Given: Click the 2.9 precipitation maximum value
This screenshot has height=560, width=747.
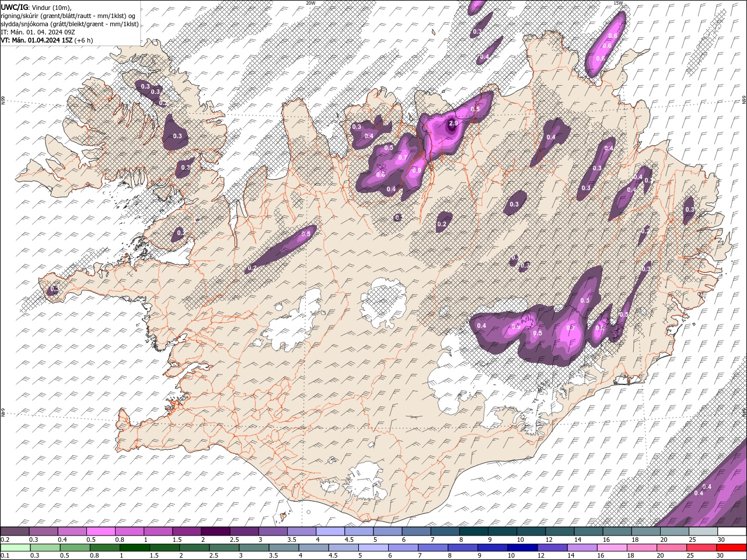Looking at the screenshot, I should click(x=453, y=124).
